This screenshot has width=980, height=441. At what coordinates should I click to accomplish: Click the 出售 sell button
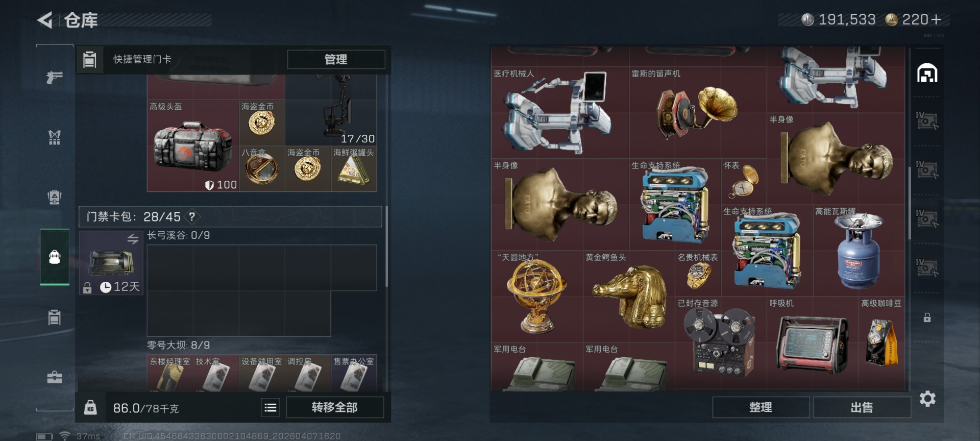pyautogui.click(x=862, y=407)
